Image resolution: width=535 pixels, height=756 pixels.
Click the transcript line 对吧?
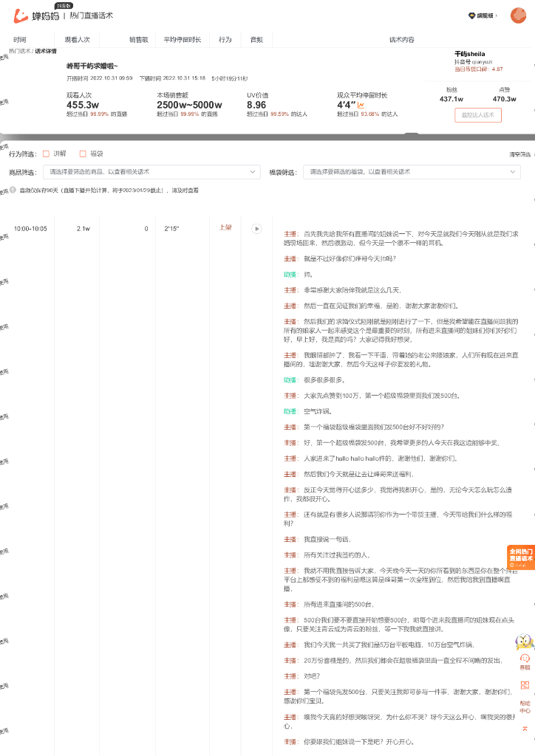312,676
